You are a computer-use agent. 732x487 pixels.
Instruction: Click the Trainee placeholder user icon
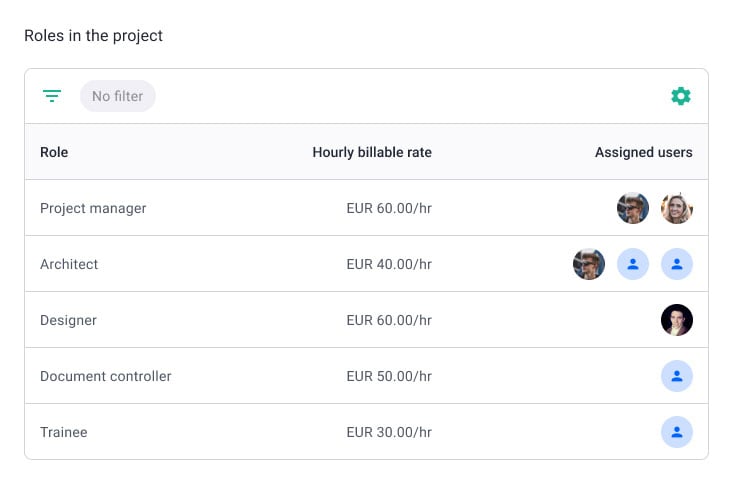coord(676,432)
